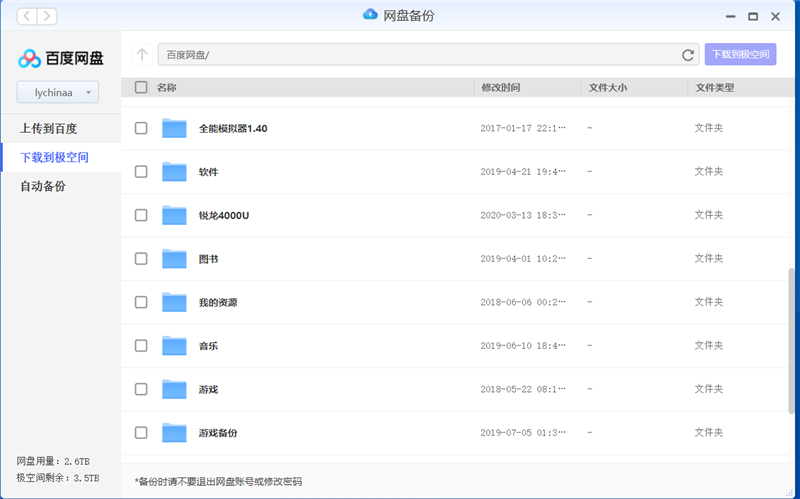Open the 全能模拟器1.40 folder icon

click(x=174, y=128)
